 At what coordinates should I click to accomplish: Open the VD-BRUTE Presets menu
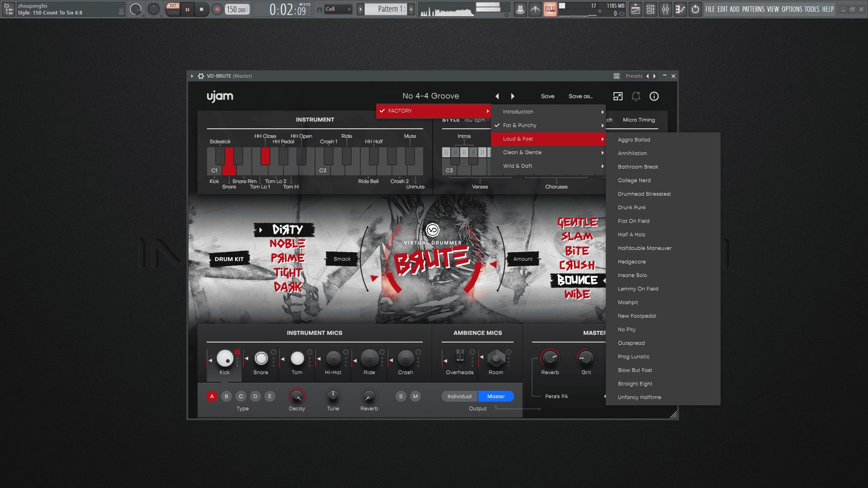(x=634, y=76)
